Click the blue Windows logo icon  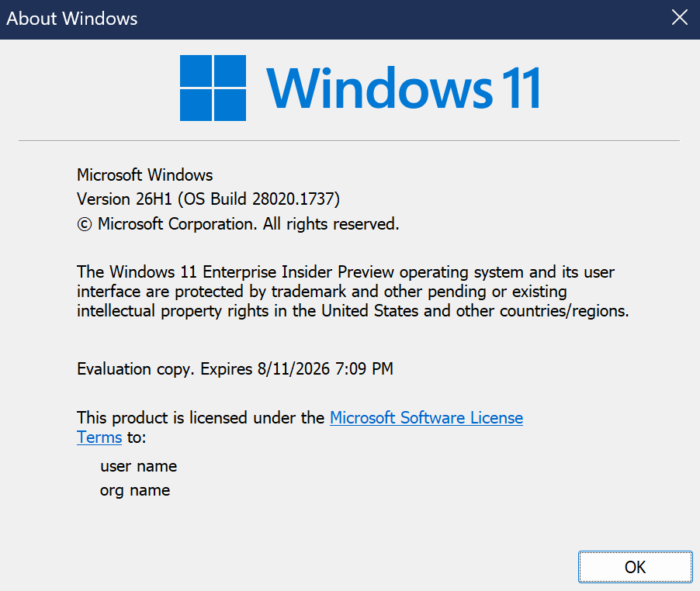point(213,88)
